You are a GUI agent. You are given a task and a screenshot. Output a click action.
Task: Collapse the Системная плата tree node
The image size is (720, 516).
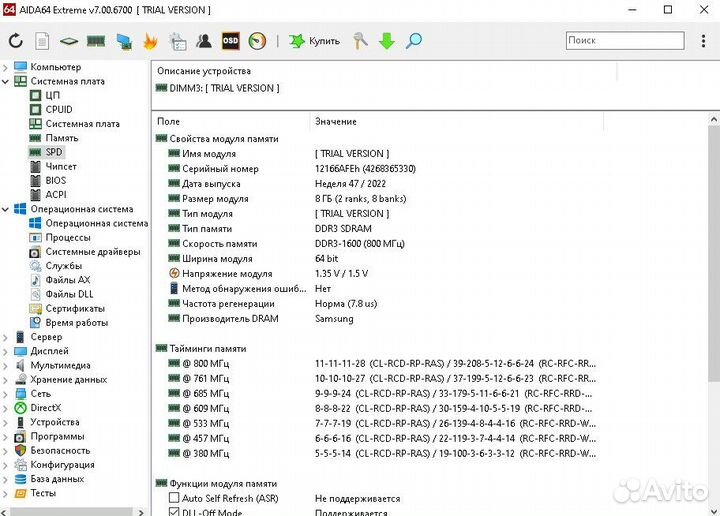coord(6,82)
